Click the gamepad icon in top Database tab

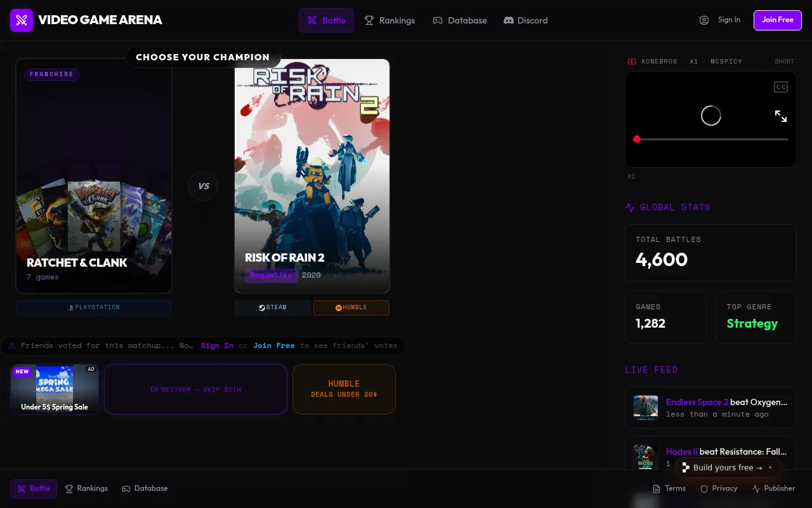pyautogui.click(x=438, y=20)
